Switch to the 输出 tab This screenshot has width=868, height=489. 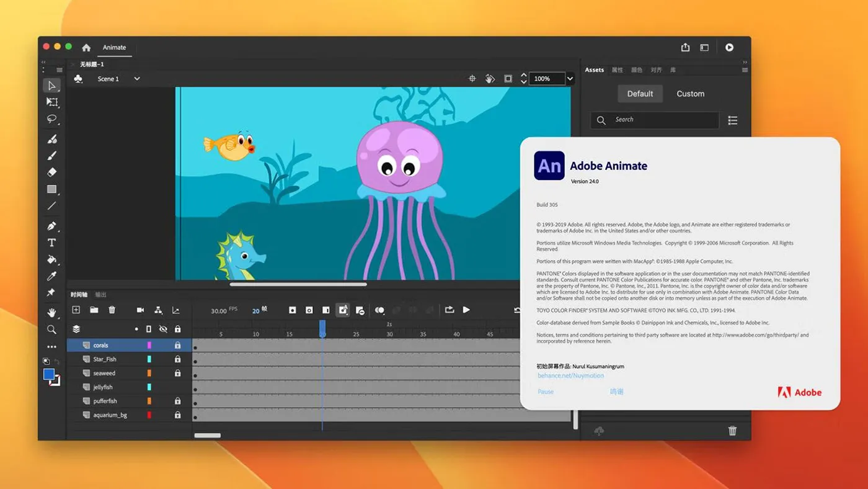pos(100,294)
